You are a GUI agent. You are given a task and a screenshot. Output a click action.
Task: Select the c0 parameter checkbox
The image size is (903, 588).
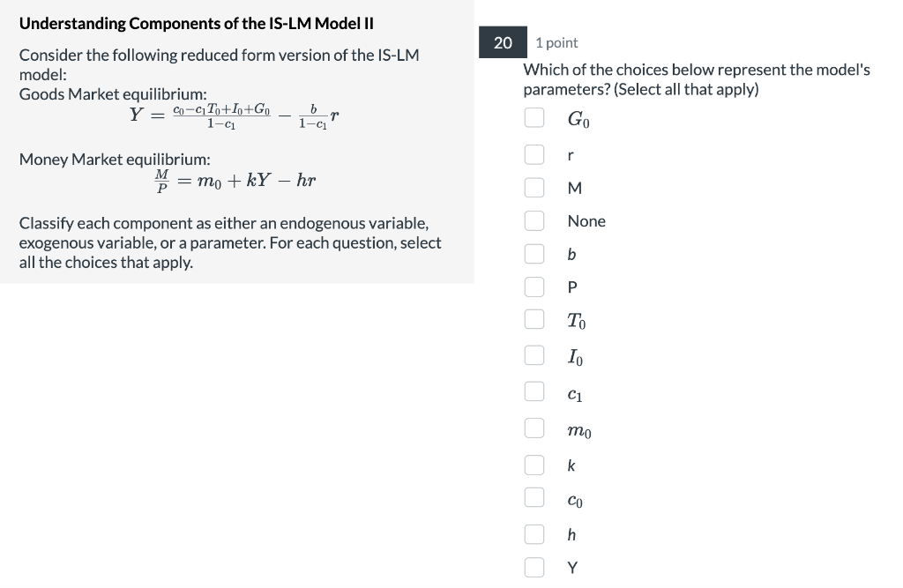pyautogui.click(x=534, y=497)
